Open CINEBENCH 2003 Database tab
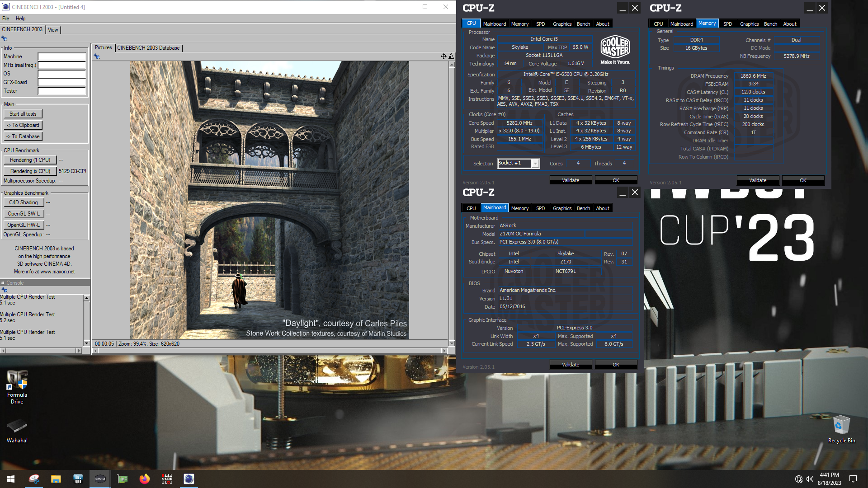The width and height of the screenshot is (868, 488). (148, 48)
